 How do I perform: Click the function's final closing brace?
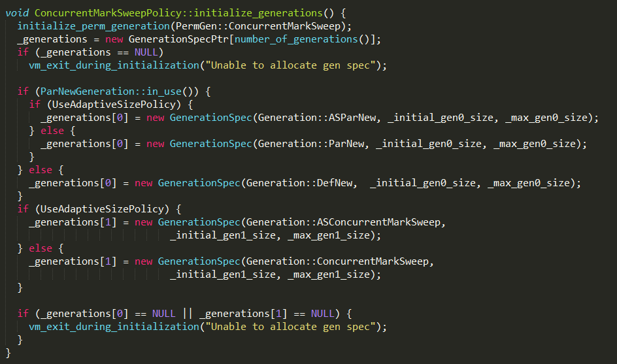(x=8, y=353)
